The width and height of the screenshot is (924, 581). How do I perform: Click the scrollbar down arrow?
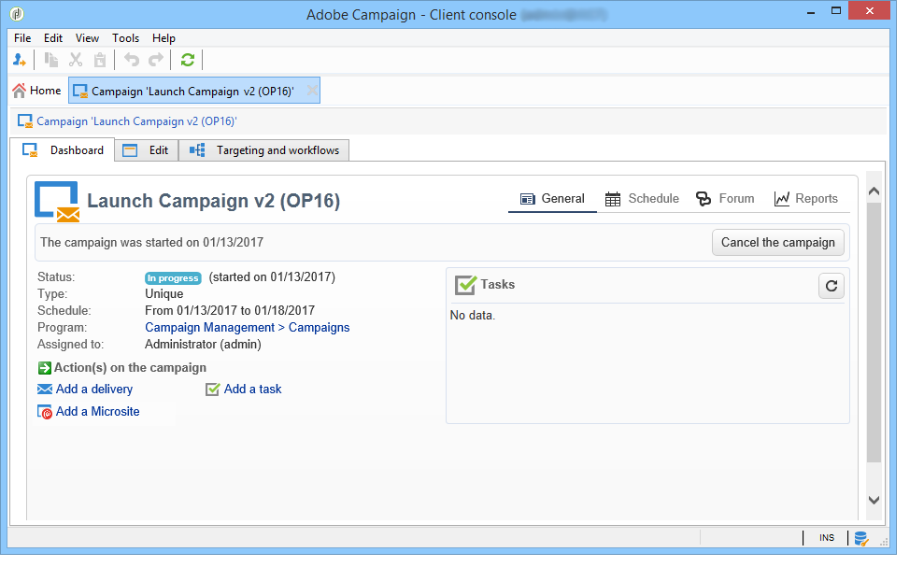tap(874, 500)
